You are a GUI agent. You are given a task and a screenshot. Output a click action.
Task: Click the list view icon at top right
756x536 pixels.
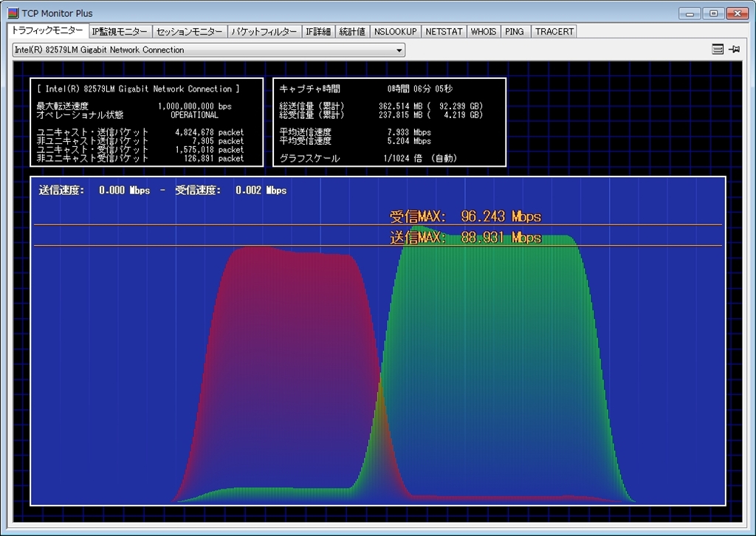coord(718,49)
